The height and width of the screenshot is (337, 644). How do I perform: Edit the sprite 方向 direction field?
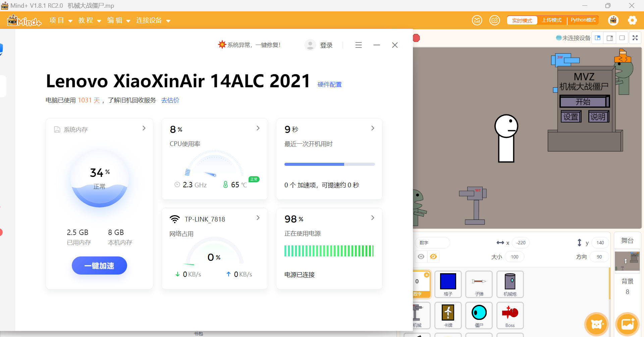pos(599,257)
